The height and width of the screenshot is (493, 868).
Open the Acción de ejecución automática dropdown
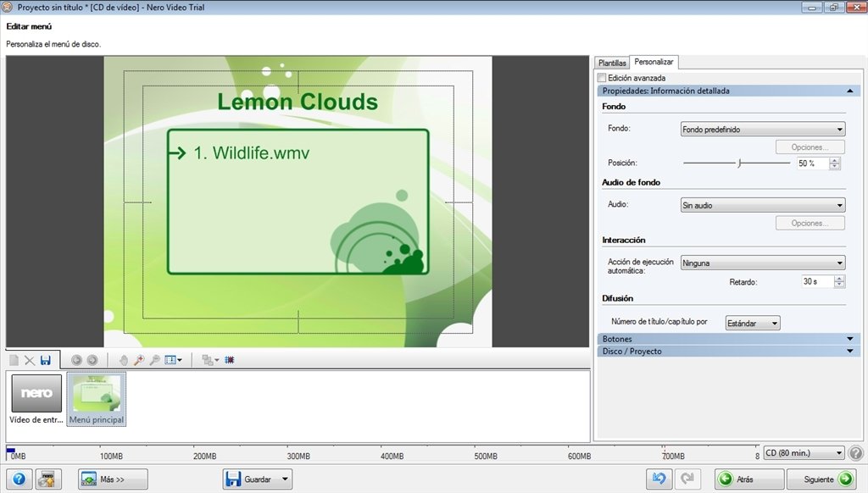[762, 263]
